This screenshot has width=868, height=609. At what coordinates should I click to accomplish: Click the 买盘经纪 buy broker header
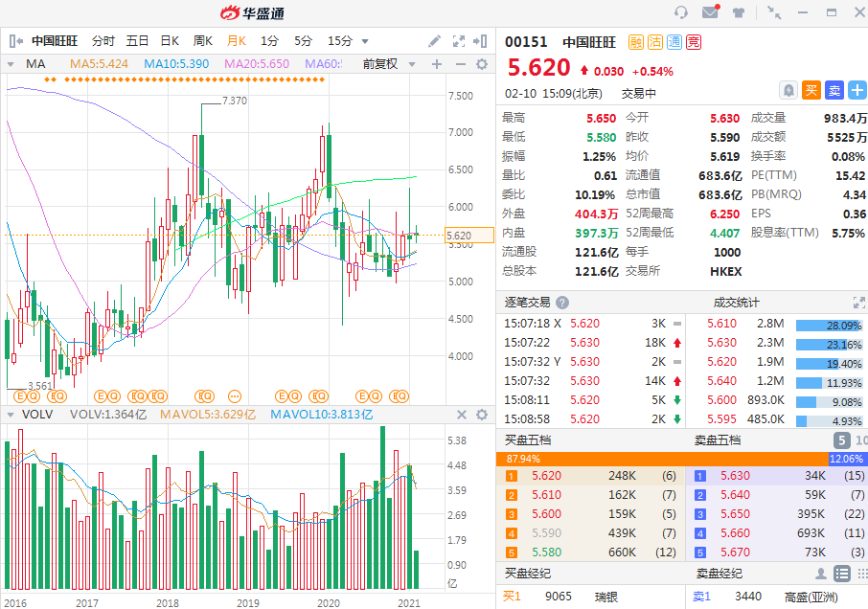pos(528,574)
